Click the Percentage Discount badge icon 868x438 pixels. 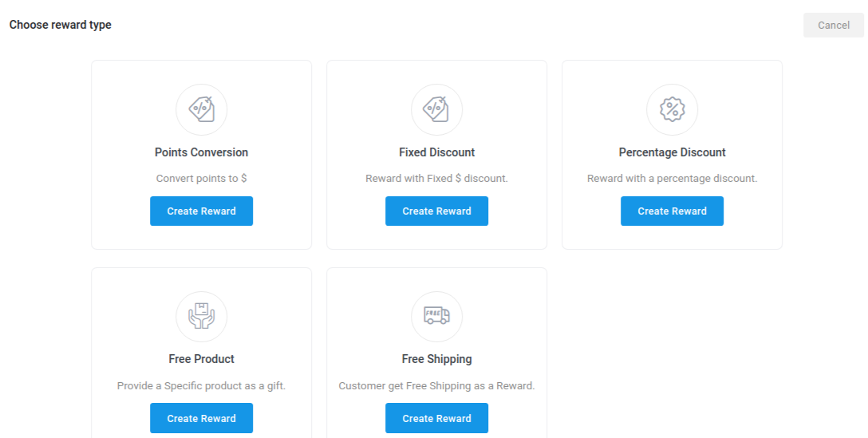coord(672,109)
